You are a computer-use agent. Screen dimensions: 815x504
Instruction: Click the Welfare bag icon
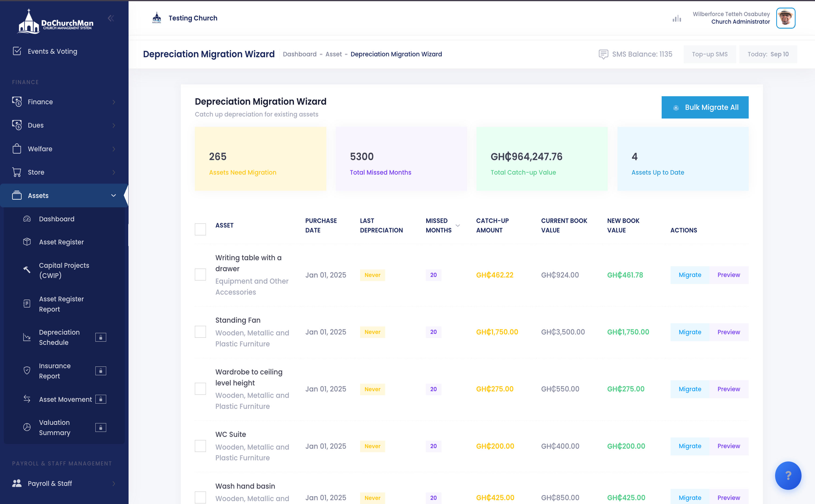tap(17, 149)
